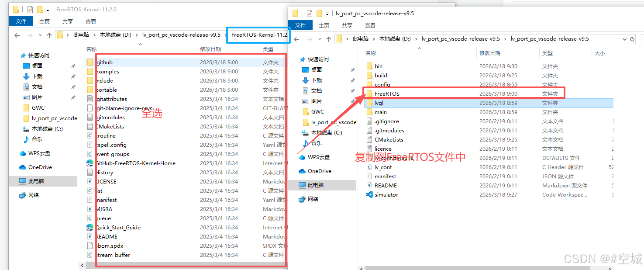
Task: Select the bin folder icon
Action: pyautogui.click(x=369, y=66)
